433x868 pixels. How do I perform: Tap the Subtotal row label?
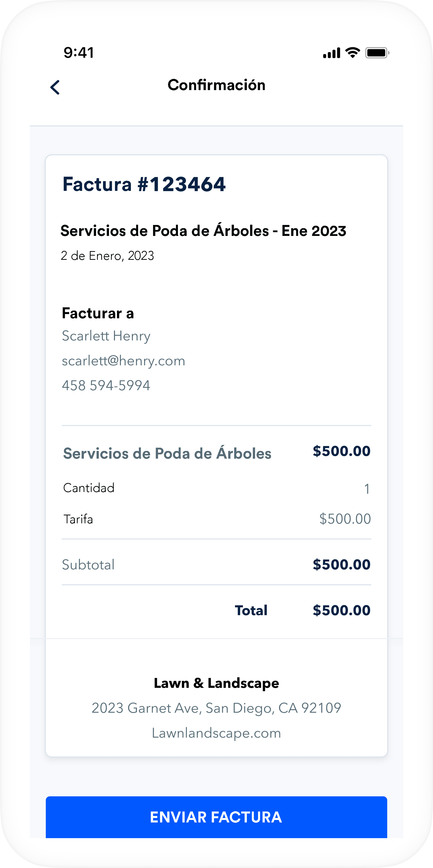pos(88,565)
